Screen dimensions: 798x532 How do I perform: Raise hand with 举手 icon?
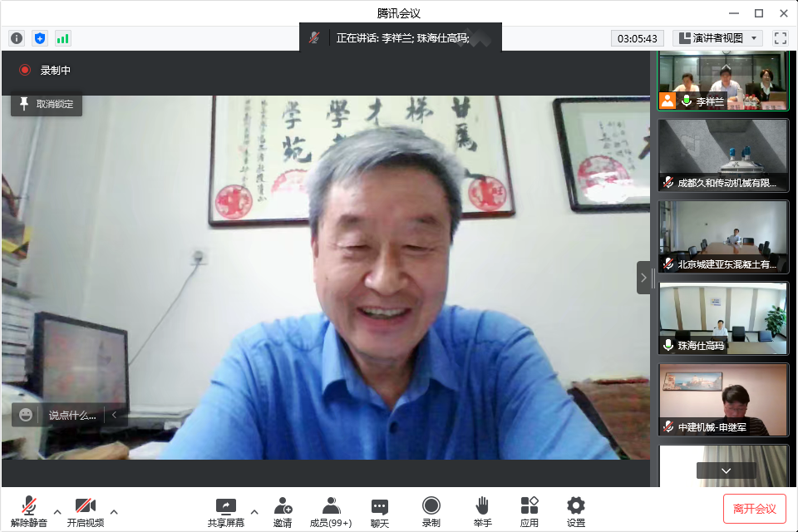pos(482,511)
